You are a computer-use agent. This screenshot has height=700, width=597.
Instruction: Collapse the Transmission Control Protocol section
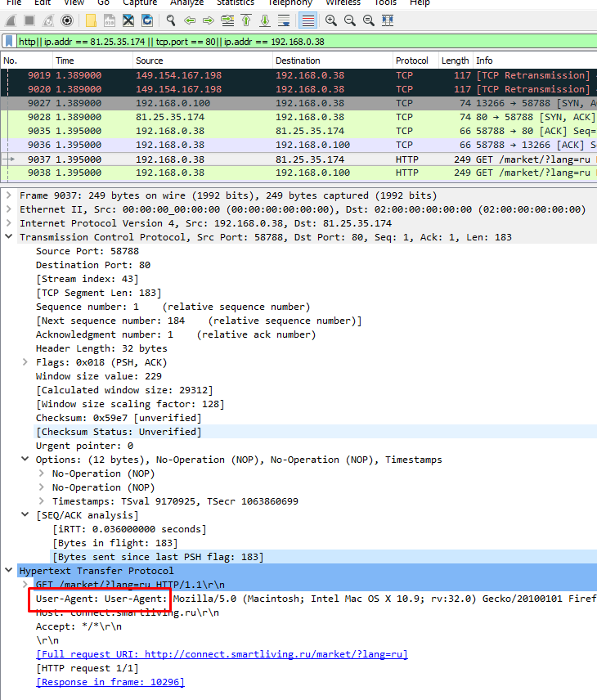(9, 237)
